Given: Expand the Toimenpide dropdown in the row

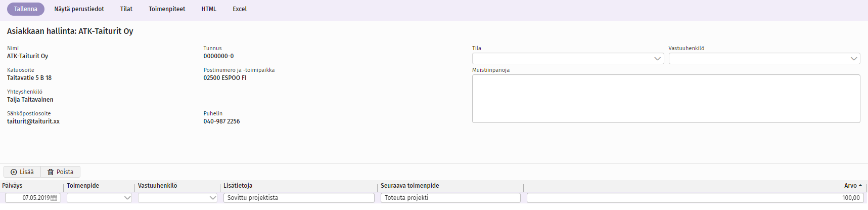Looking at the screenshot, I should [99, 198].
